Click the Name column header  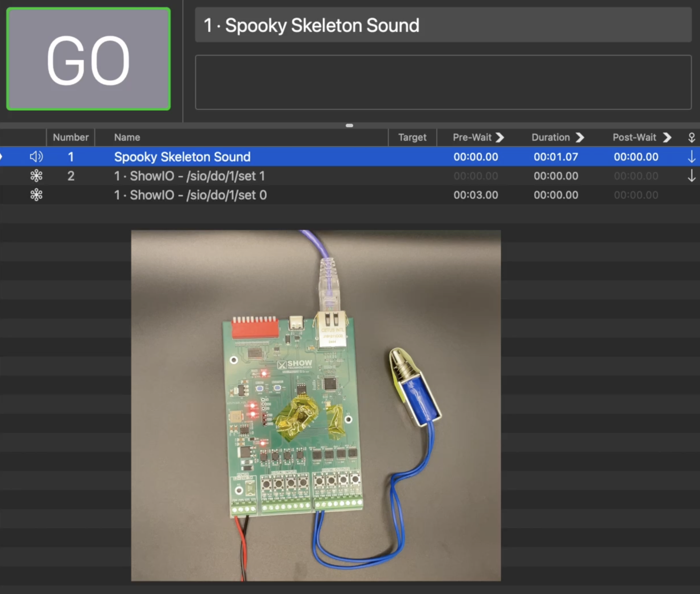click(x=127, y=137)
